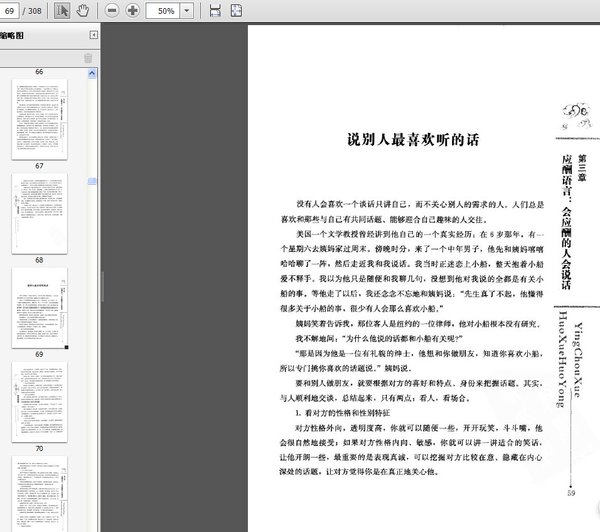Click the total page count 308
Image resolution: width=600 pixels, height=532 pixels.
[34, 11]
